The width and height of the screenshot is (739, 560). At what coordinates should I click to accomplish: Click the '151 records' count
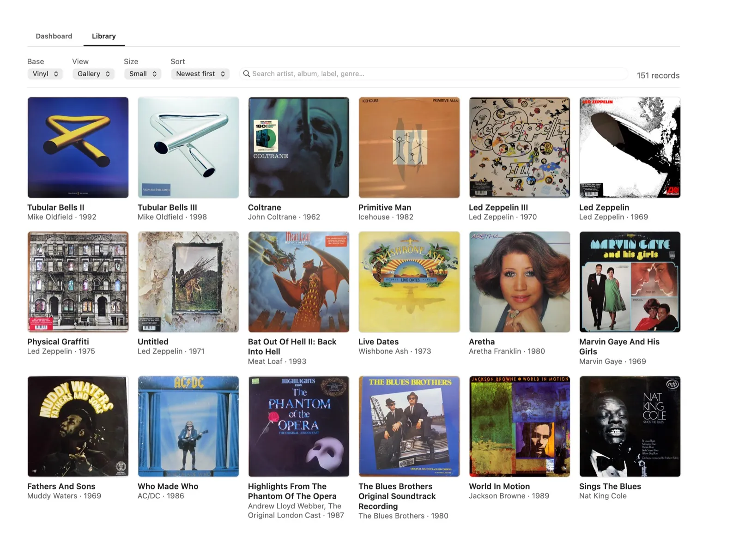[x=658, y=75]
